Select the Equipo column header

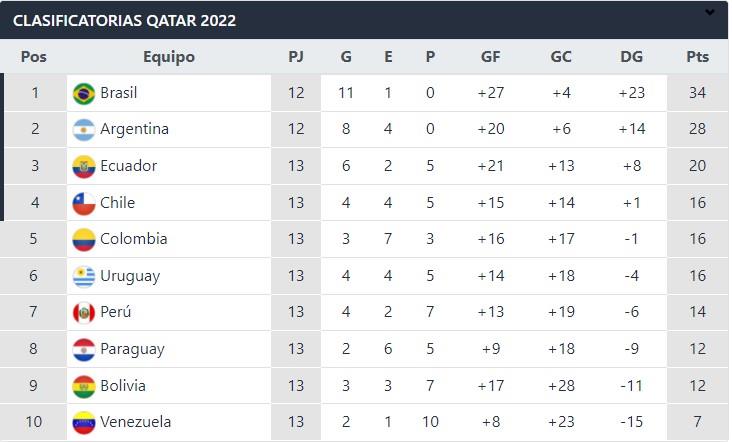pyautogui.click(x=169, y=57)
